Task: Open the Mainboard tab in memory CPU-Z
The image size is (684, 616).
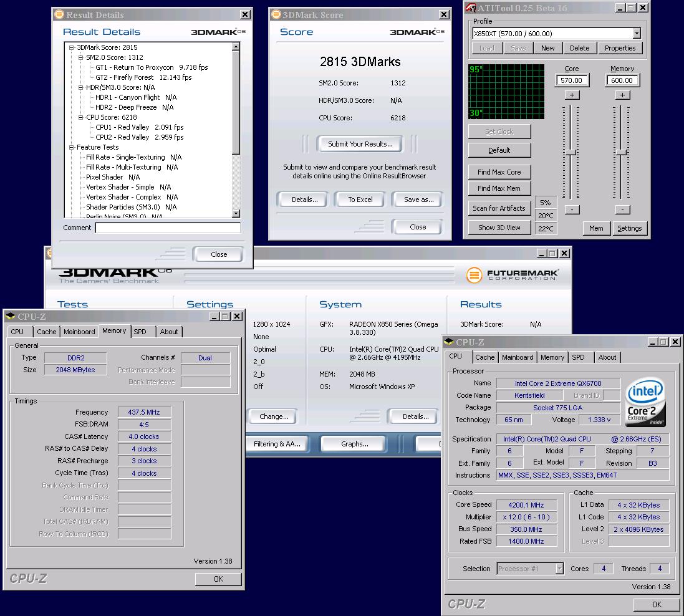Action: (x=79, y=332)
